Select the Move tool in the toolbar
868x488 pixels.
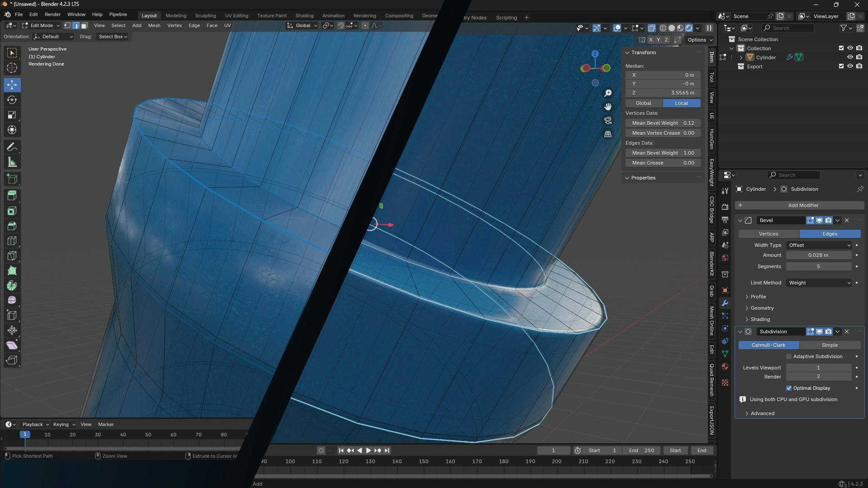pos(12,85)
